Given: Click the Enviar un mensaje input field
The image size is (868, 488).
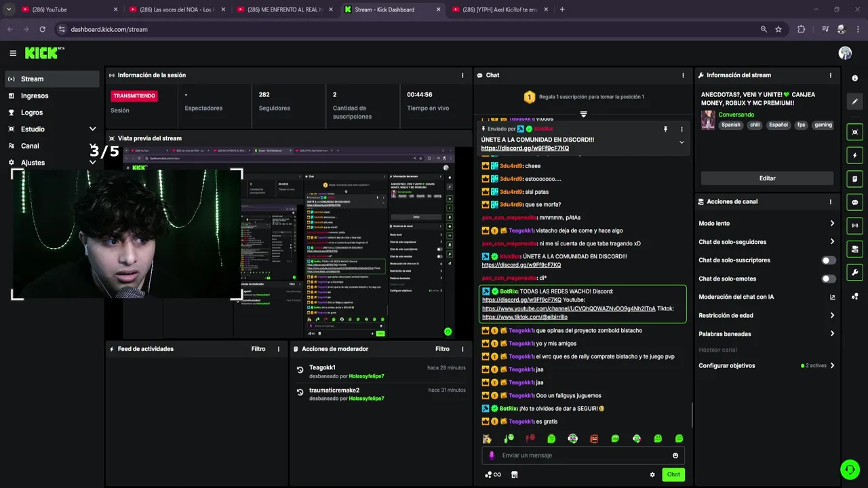Looking at the screenshot, I should coord(583,455).
